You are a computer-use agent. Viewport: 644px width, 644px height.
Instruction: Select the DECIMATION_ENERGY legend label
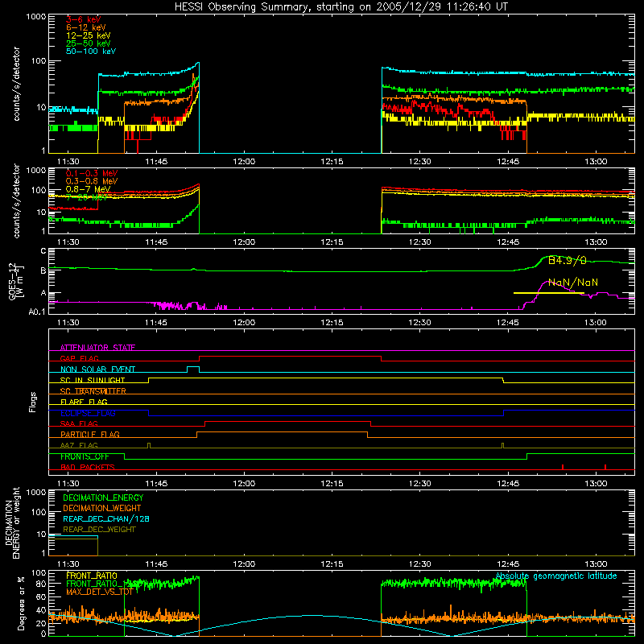[103, 497]
